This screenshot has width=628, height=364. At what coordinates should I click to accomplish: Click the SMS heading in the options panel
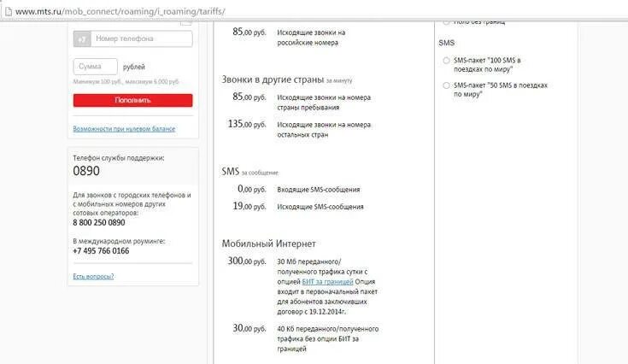pos(447,43)
